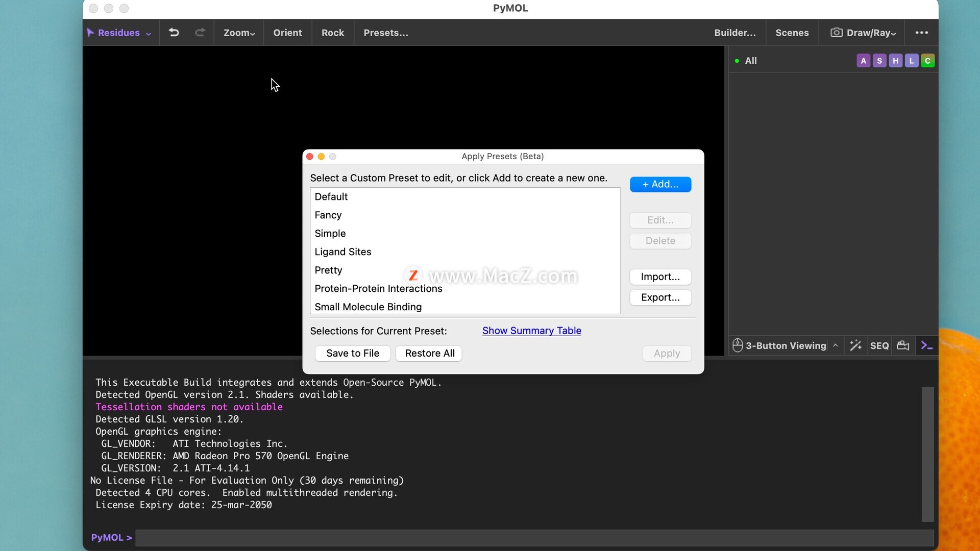
Task: Select the Simple preset
Action: [465, 234]
